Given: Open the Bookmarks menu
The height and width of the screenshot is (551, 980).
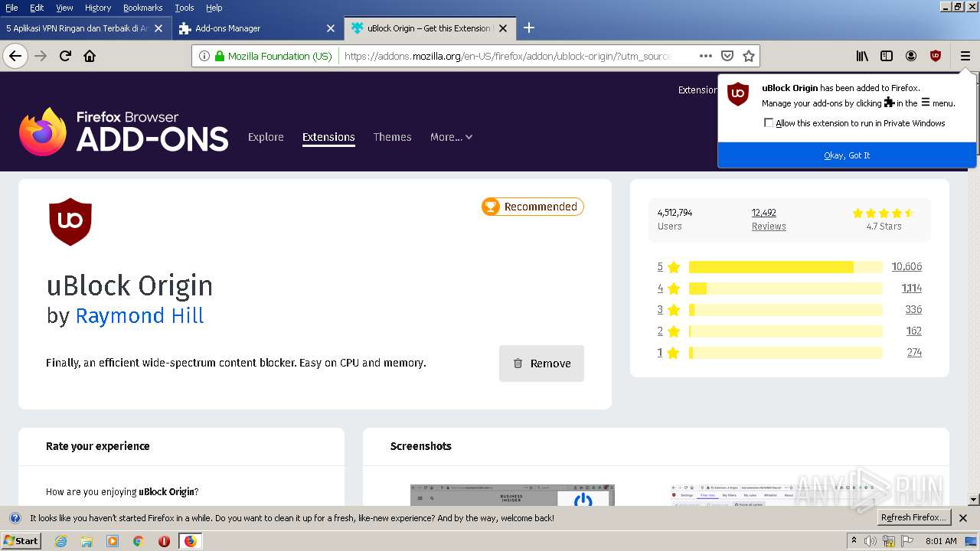Looking at the screenshot, I should (x=142, y=8).
